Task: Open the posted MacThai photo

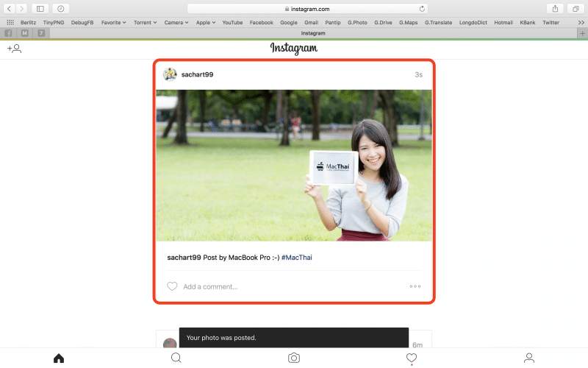Action: 294,165
